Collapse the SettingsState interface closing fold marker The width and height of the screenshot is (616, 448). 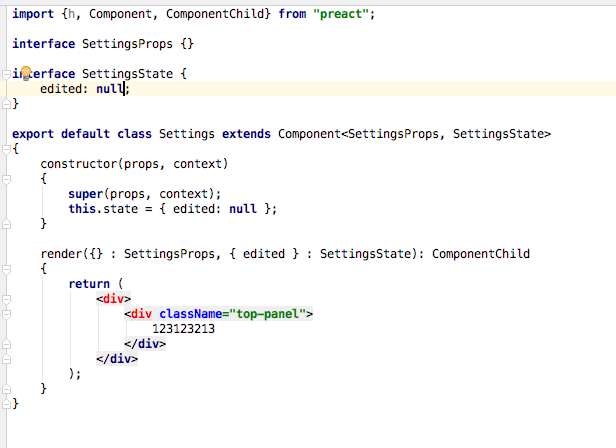pyautogui.click(x=5, y=104)
